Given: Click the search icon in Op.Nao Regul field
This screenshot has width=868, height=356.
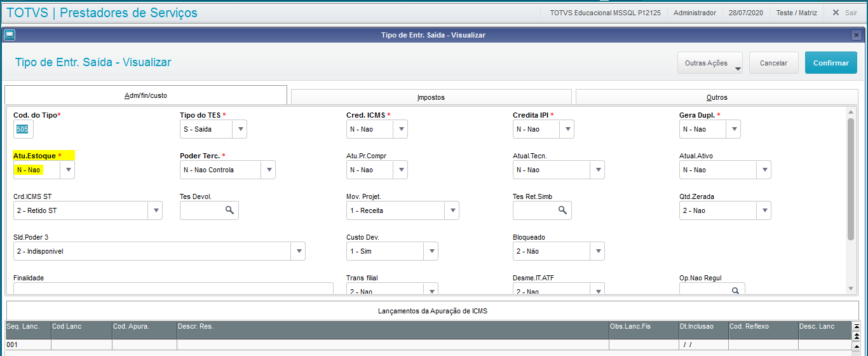Looking at the screenshot, I should [x=735, y=291].
